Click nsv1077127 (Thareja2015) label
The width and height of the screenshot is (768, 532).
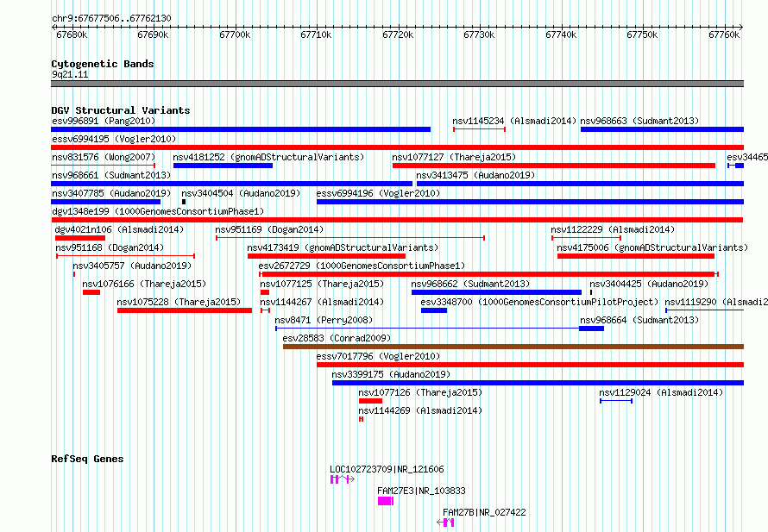[454, 157]
